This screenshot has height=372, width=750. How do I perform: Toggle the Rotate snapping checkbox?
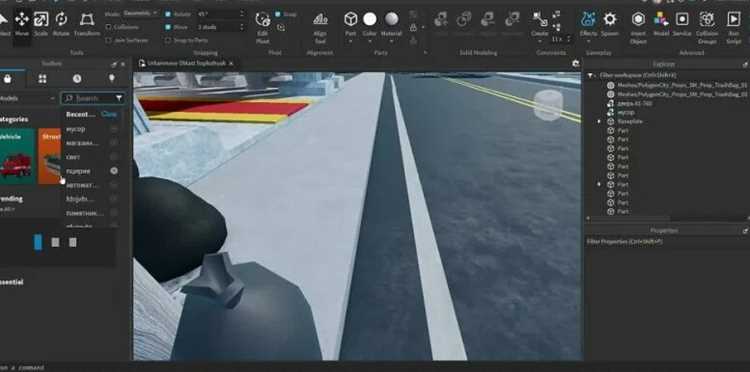(168, 14)
